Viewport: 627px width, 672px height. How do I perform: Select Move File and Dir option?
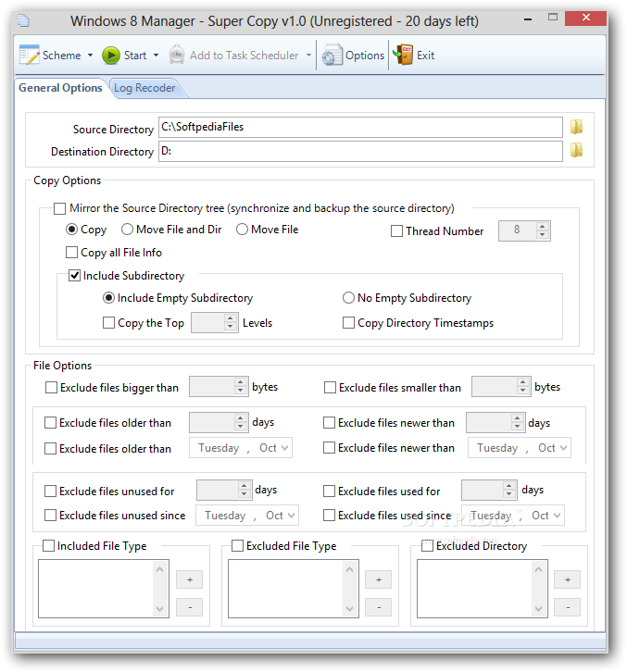click(127, 230)
